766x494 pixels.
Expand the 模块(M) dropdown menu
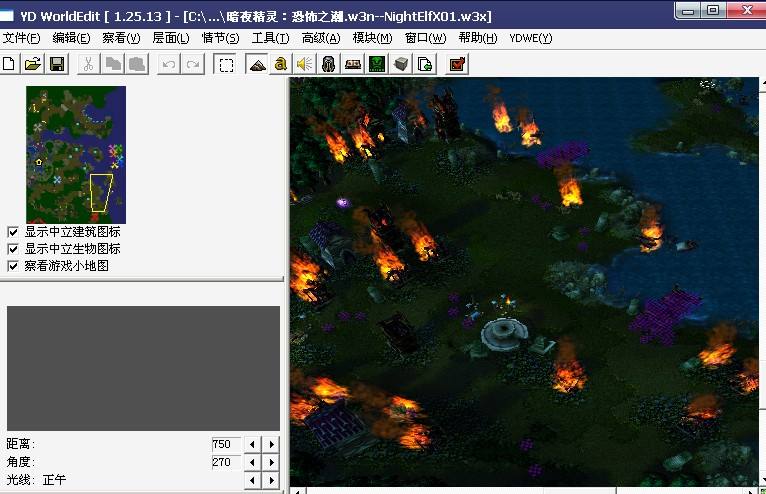coord(372,38)
